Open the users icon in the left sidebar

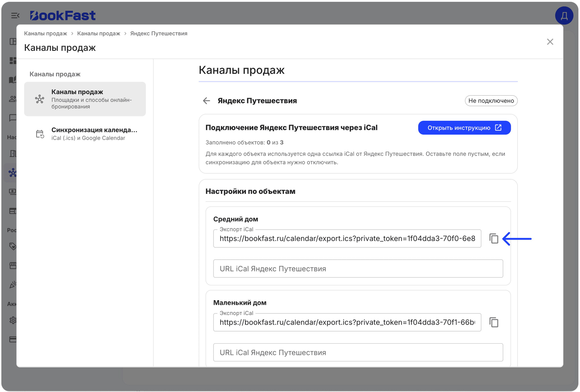(13, 99)
